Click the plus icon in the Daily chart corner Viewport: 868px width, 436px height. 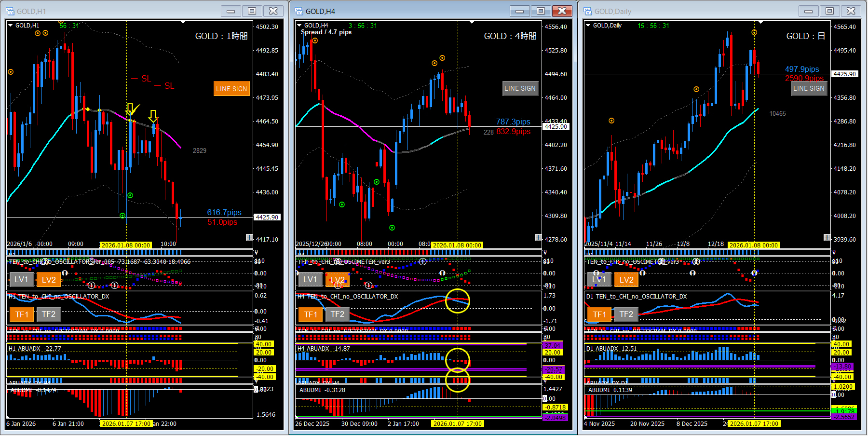827,237
